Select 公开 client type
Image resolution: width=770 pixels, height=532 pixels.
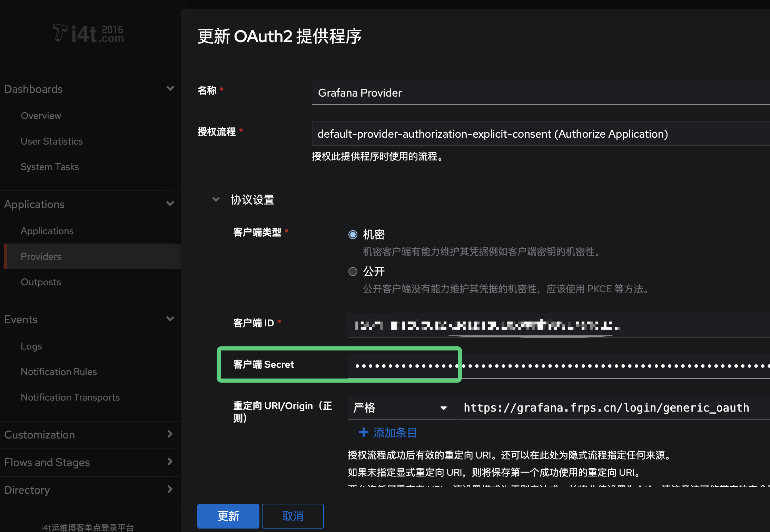click(353, 272)
